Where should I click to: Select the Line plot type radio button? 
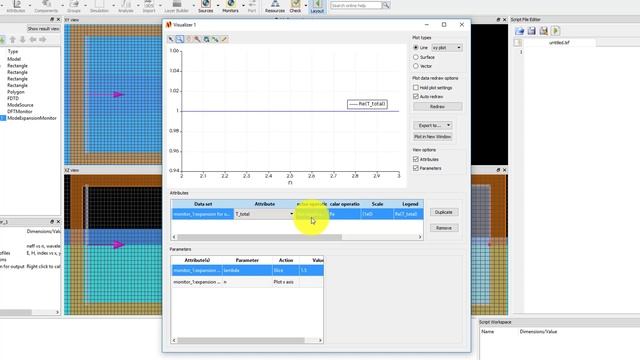point(416,48)
